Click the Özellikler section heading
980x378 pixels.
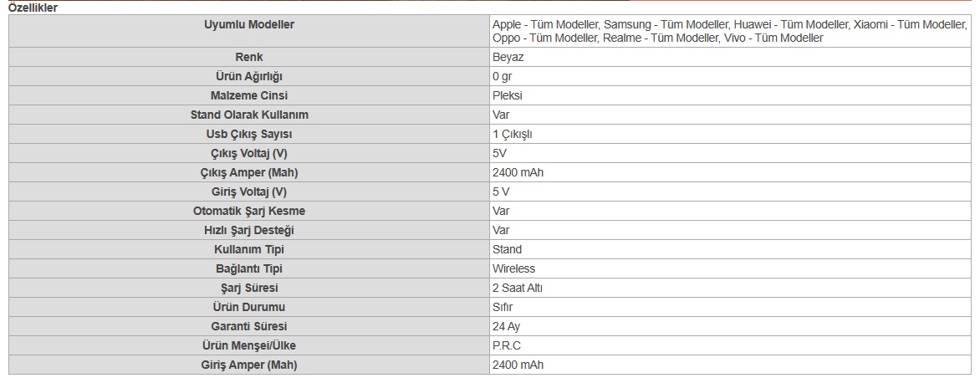[x=33, y=7]
